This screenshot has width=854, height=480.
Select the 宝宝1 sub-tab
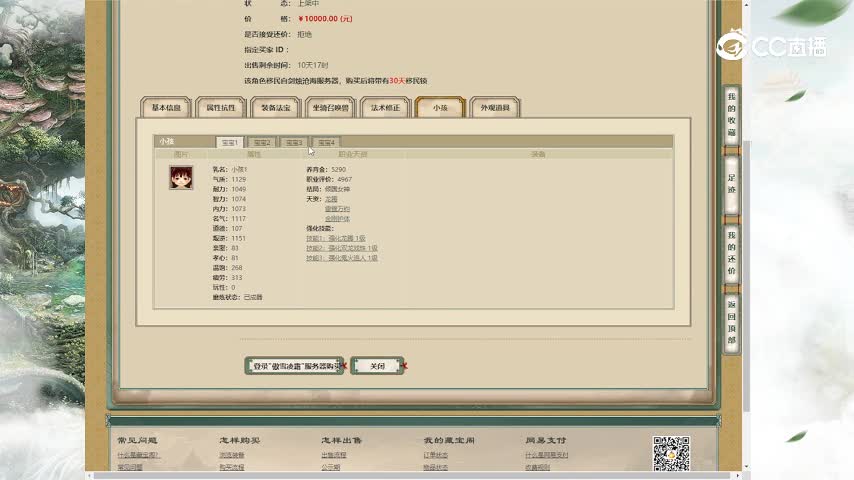229,142
